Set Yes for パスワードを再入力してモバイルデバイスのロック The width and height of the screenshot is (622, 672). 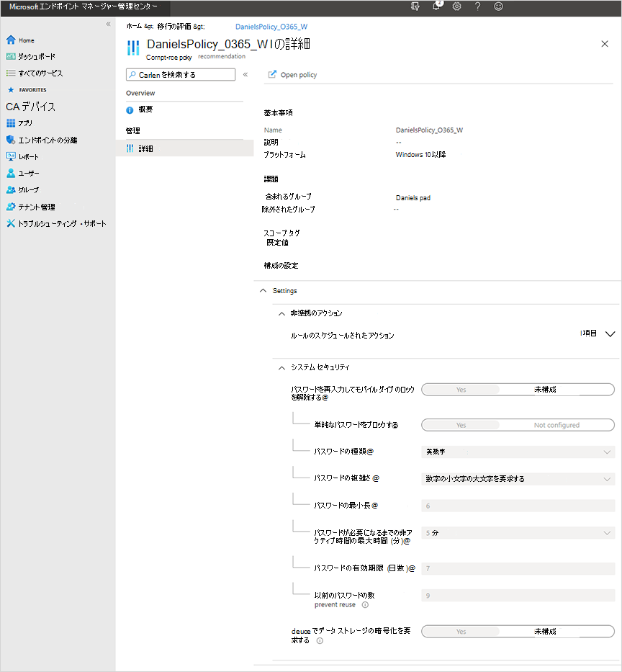(x=461, y=390)
